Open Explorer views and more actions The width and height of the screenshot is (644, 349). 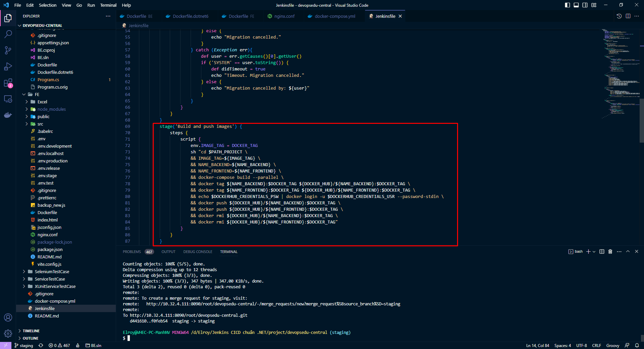(108, 16)
